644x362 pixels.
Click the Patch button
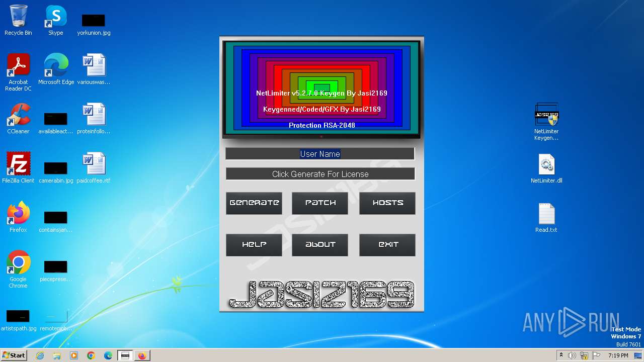(320, 203)
